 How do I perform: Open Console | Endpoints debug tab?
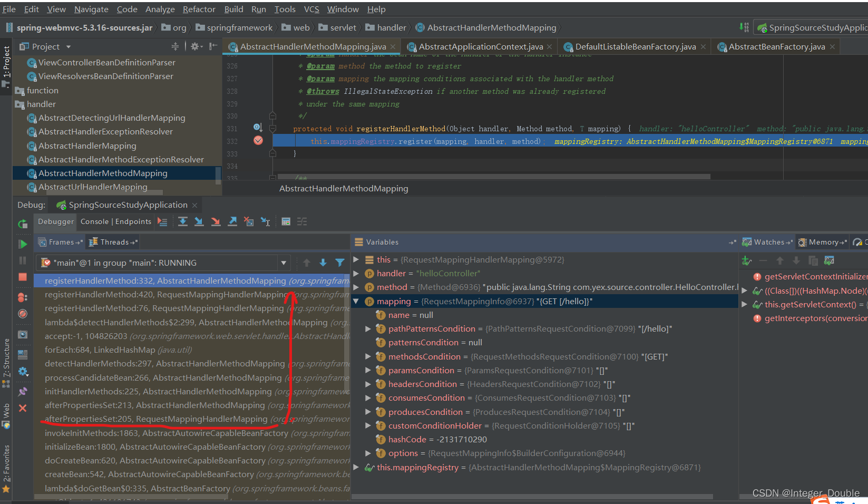click(x=116, y=221)
